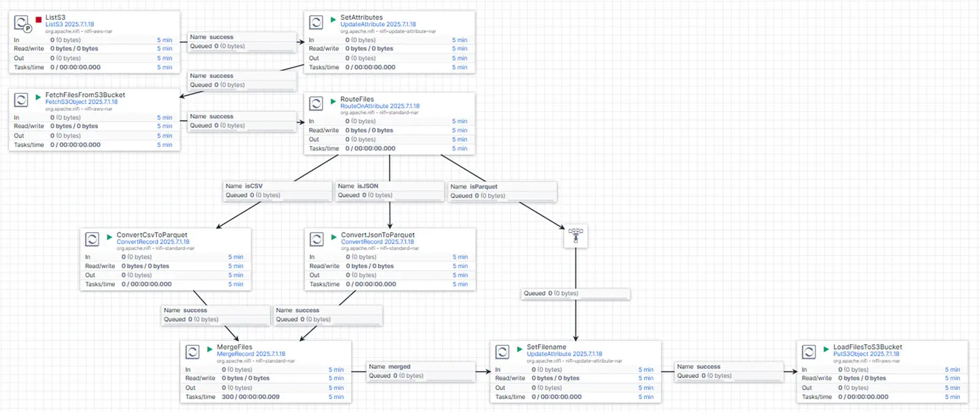Click the SetAttributes processor name
Image resolution: width=980 pixels, height=412 pixels.
point(361,18)
